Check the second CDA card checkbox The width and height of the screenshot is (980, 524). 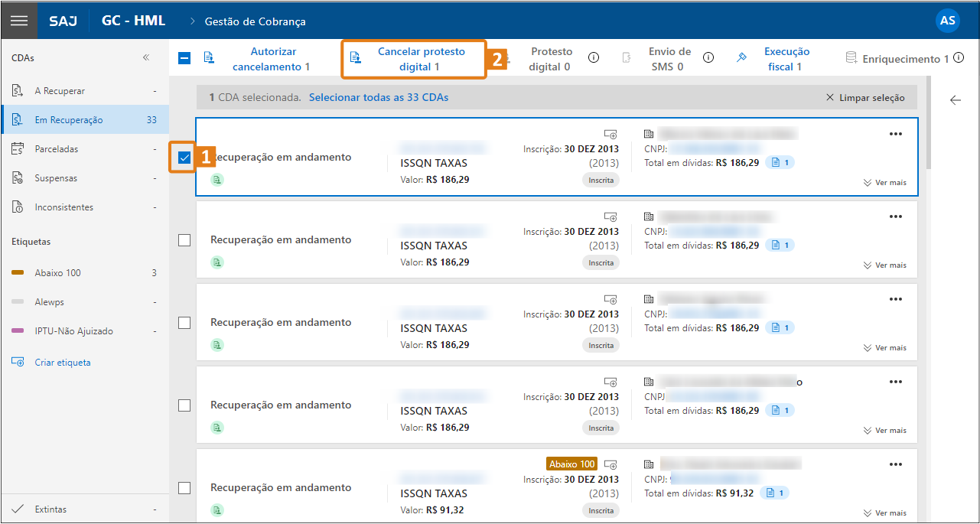184,240
